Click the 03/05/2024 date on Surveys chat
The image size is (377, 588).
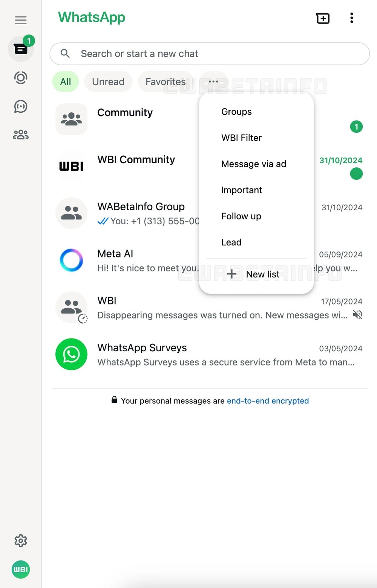(x=341, y=349)
